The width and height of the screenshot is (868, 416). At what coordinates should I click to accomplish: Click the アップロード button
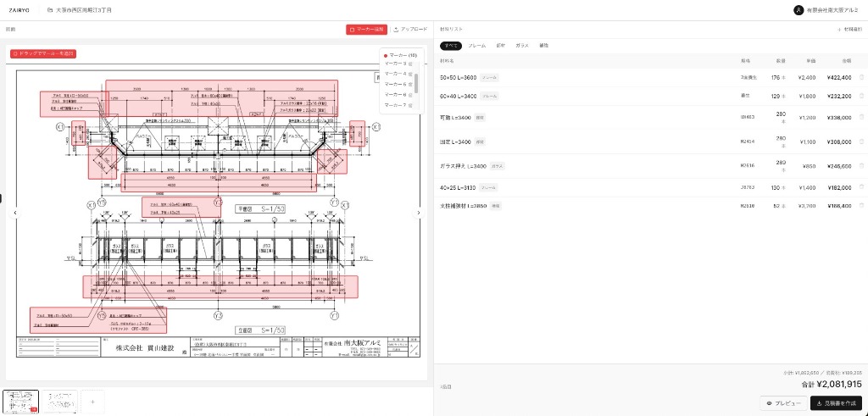click(410, 29)
